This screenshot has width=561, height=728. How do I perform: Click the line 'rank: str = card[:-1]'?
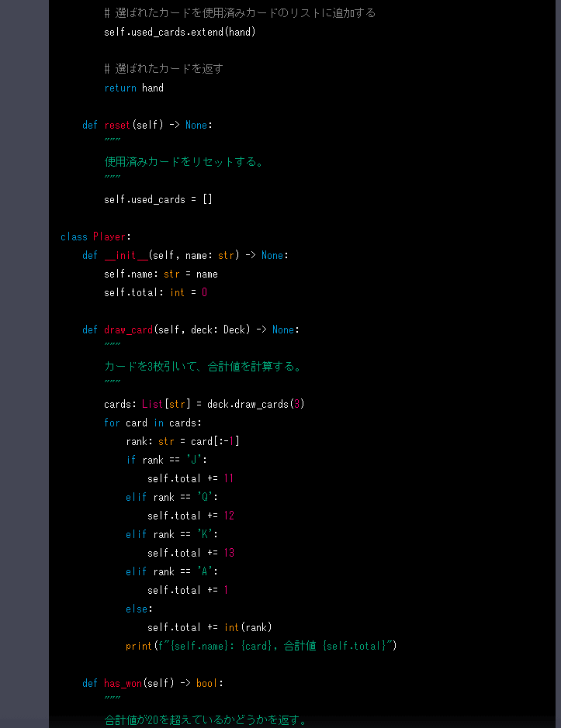point(182,442)
